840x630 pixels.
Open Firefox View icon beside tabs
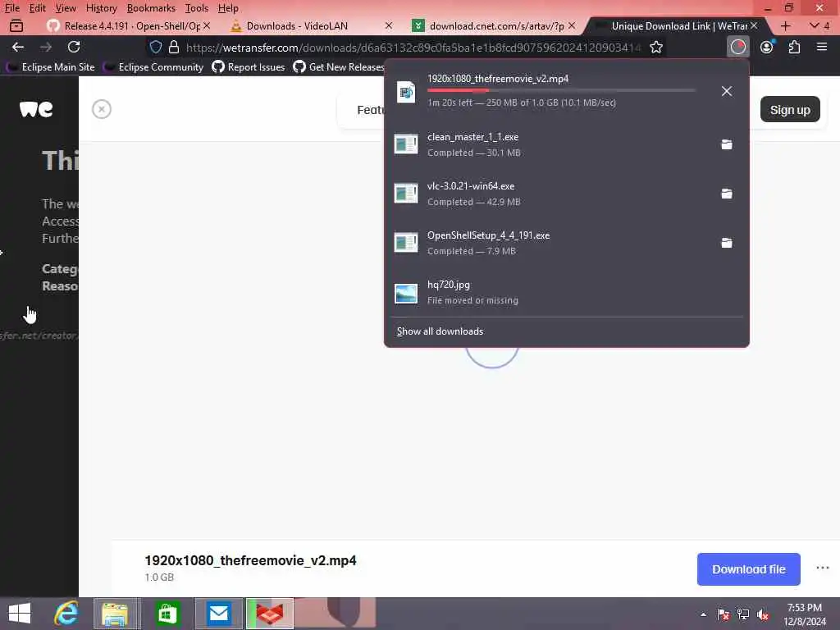pyautogui.click(x=16, y=25)
